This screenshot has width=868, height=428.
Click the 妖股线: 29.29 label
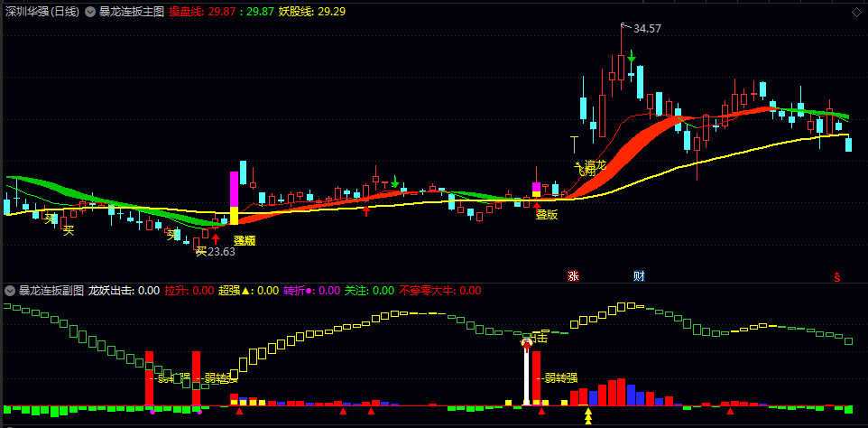(x=311, y=12)
